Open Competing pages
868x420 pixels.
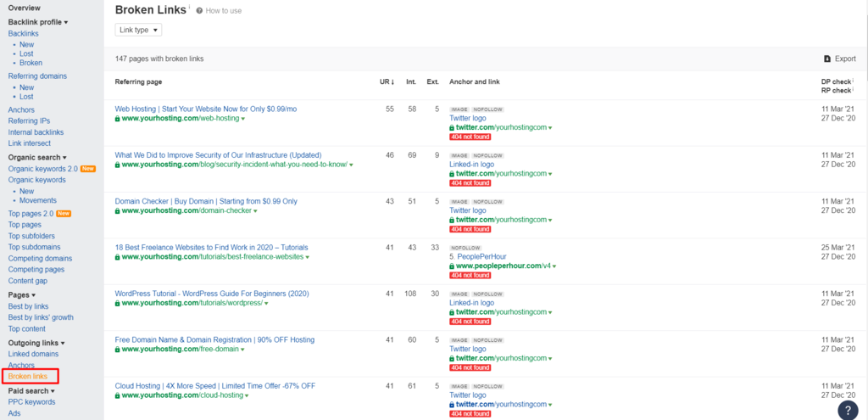pyautogui.click(x=36, y=269)
